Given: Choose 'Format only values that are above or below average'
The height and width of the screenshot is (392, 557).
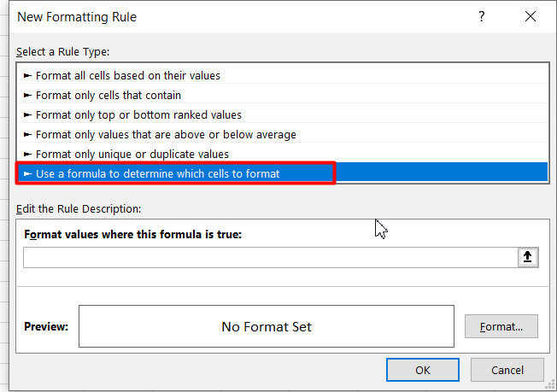Looking at the screenshot, I should (283, 135).
